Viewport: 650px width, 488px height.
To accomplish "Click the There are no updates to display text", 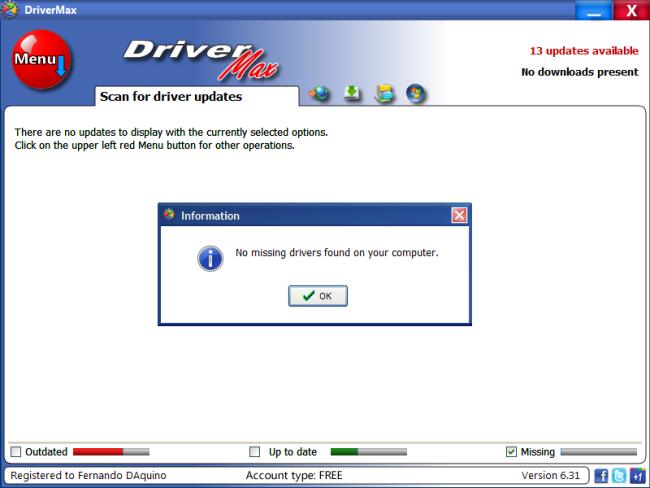I will coord(171,132).
